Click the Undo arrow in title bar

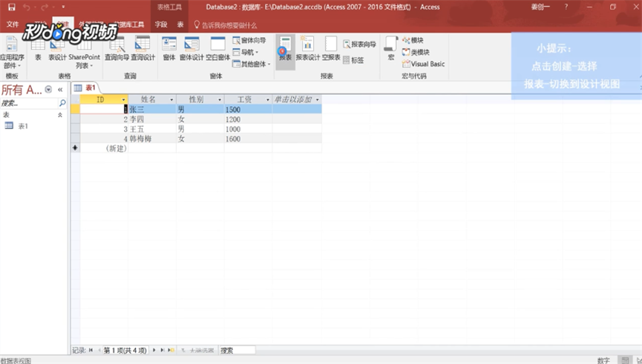pyautogui.click(x=26, y=7)
